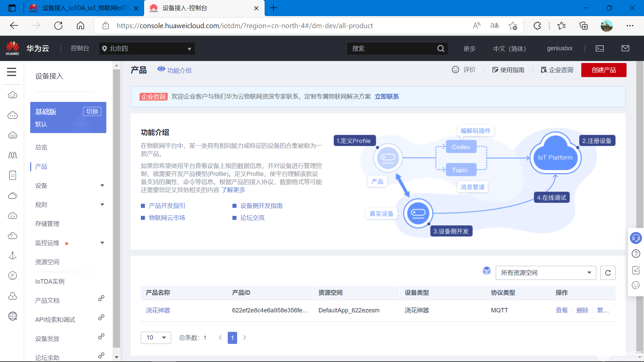The image size is (644, 362).
Task: Open the 论坛交流 link
Action: (252, 218)
